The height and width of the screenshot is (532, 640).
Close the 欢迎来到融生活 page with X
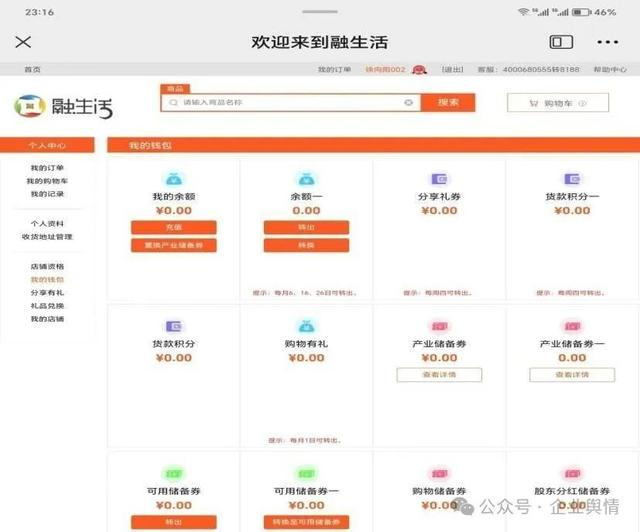(x=23, y=42)
